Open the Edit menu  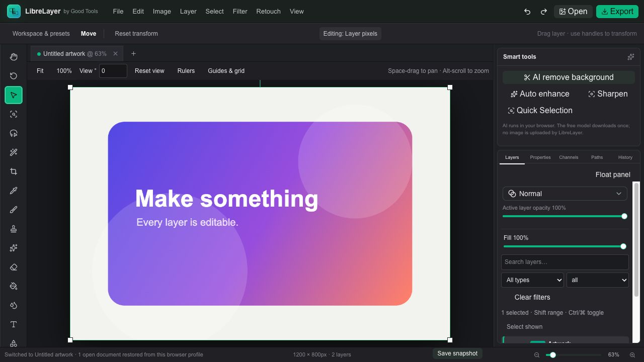[x=138, y=11]
